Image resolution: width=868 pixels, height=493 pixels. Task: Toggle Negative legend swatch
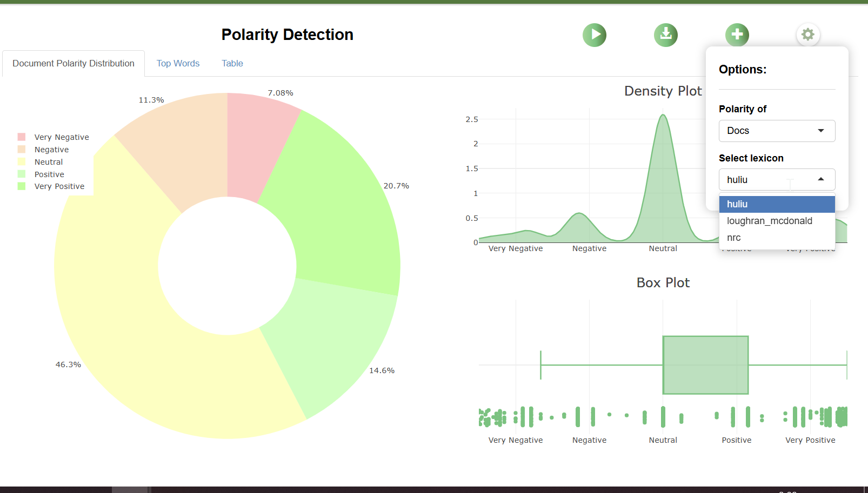click(22, 150)
